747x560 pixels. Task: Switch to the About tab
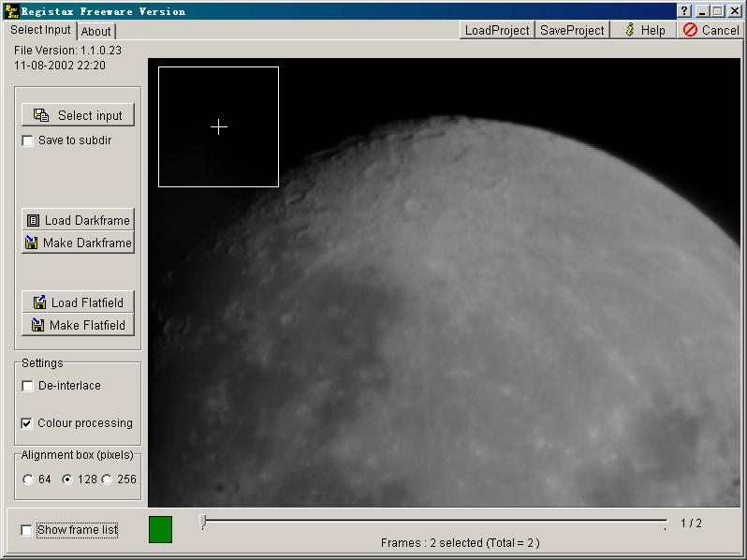click(95, 32)
